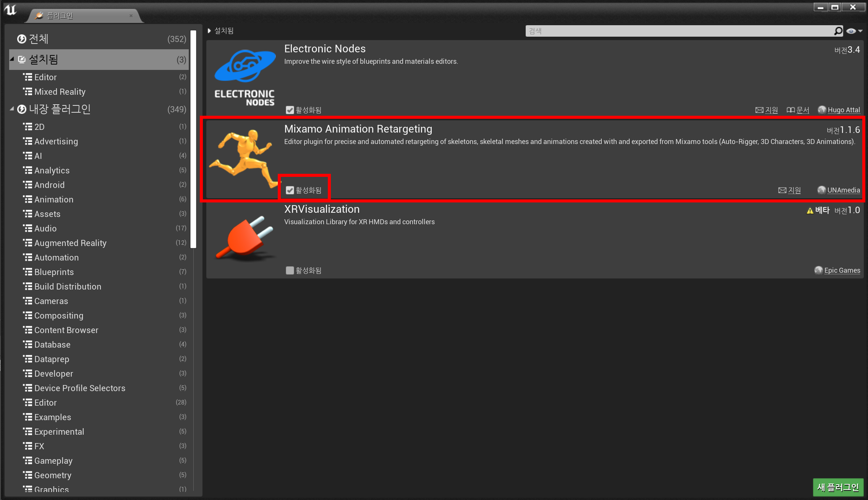Image resolution: width=868 pixels, height=500 pixels.
Task: Open Electronic Nodes 지원 link
Action: (771, 110)
